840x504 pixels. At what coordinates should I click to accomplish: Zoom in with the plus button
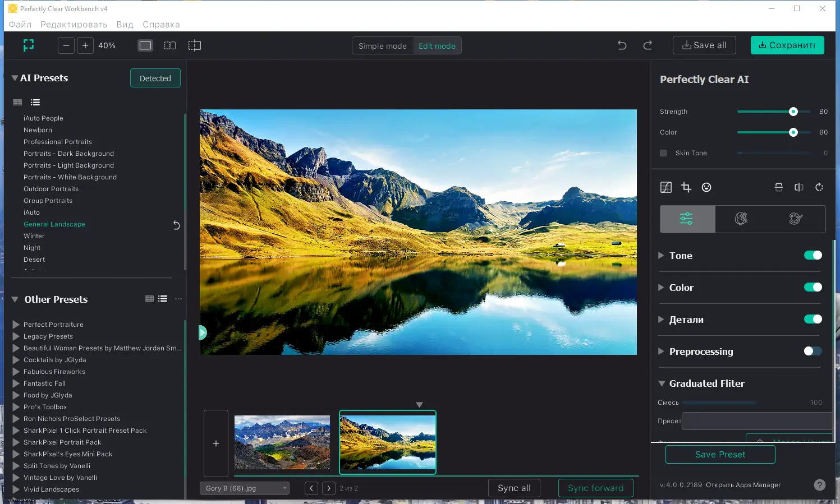pos(85,45)
